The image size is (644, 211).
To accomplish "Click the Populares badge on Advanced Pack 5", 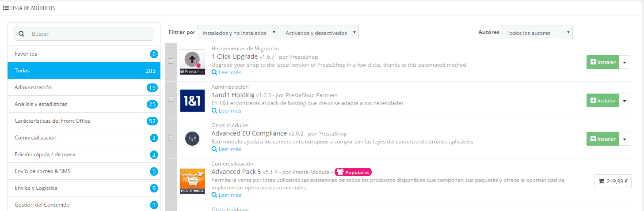I will click(x=353, y=172).
